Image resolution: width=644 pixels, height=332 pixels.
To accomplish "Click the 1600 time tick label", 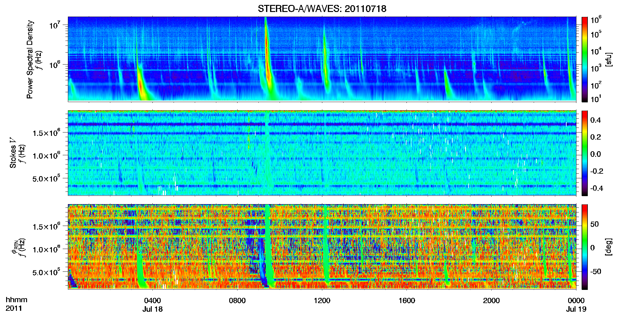I will tap(407, 300).
